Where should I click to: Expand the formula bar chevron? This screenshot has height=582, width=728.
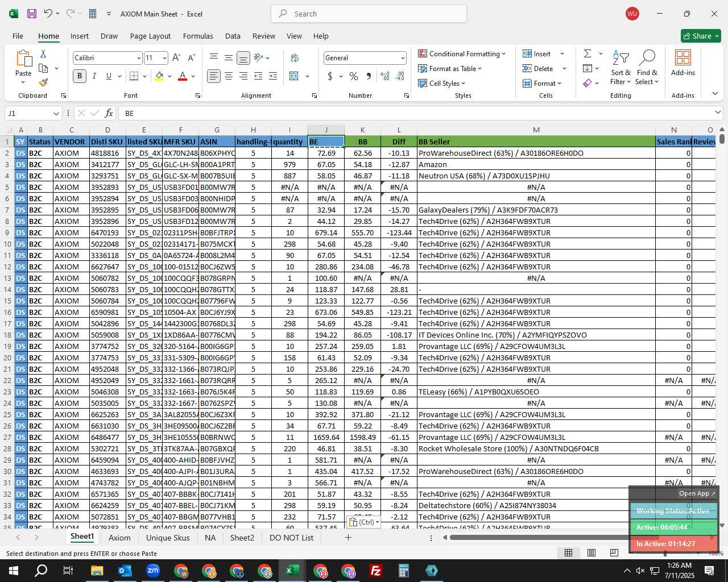[718, 113]
